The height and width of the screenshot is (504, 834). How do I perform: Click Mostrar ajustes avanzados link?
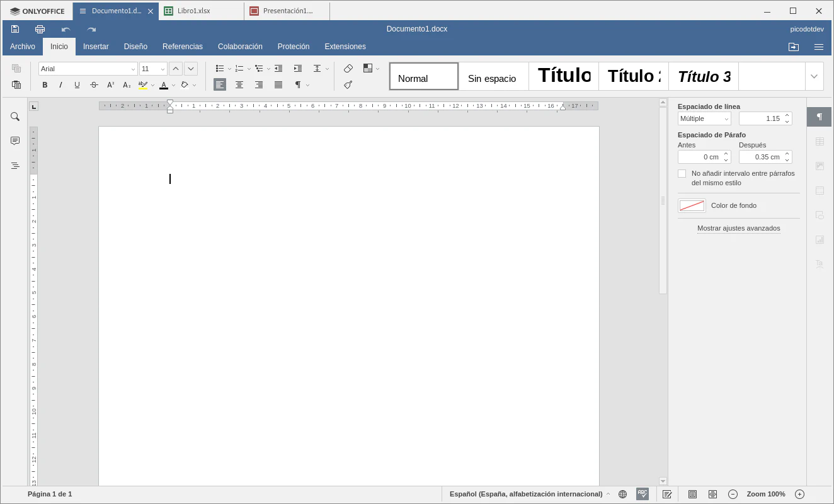(x=739, y=228)
